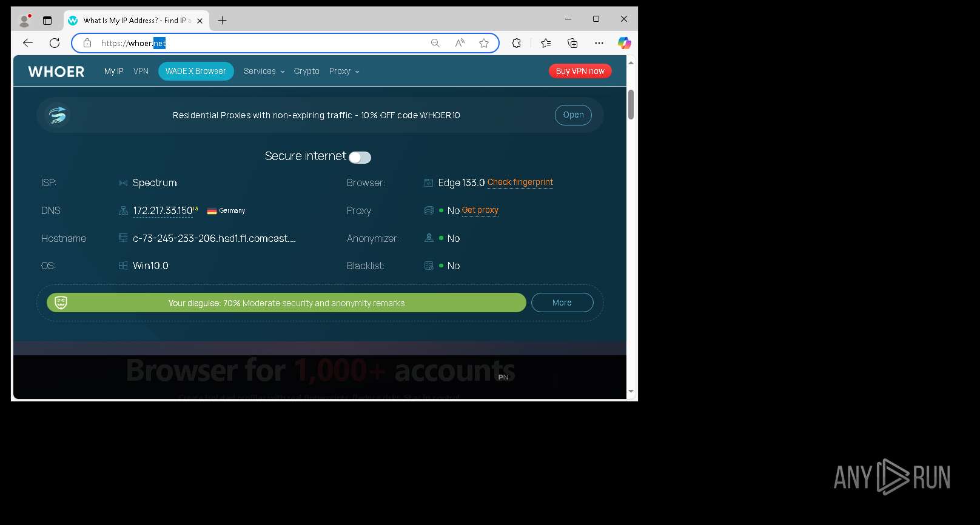Open Collections icon in toolbar
This screenshot has height=525, width=980.
pyautogui.click(x=572, y=43)
